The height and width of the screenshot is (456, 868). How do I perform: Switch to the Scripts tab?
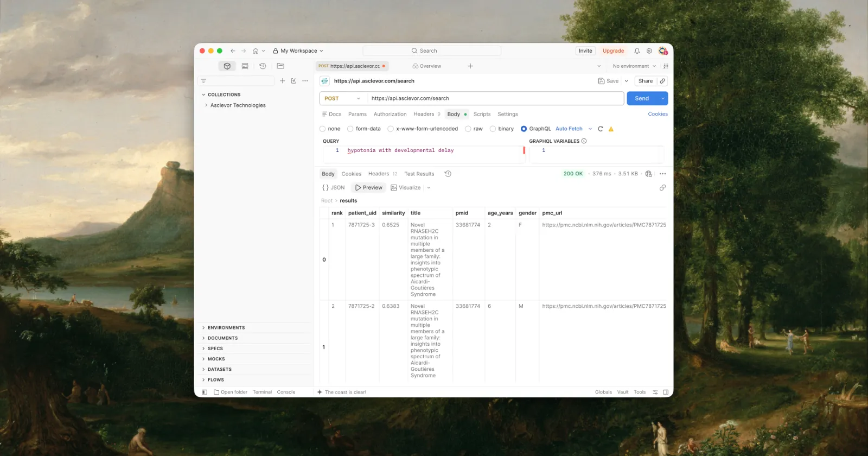click(x=482, y=115)
